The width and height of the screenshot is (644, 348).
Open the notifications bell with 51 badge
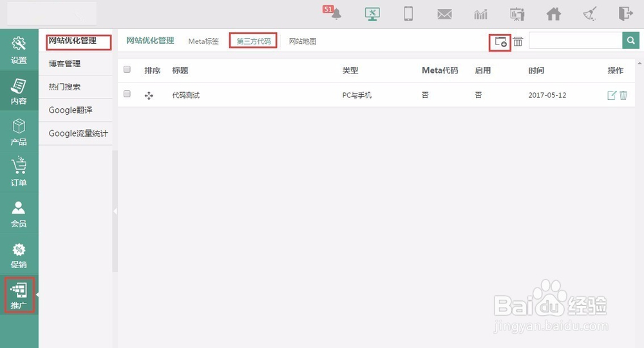pos(333,13)
